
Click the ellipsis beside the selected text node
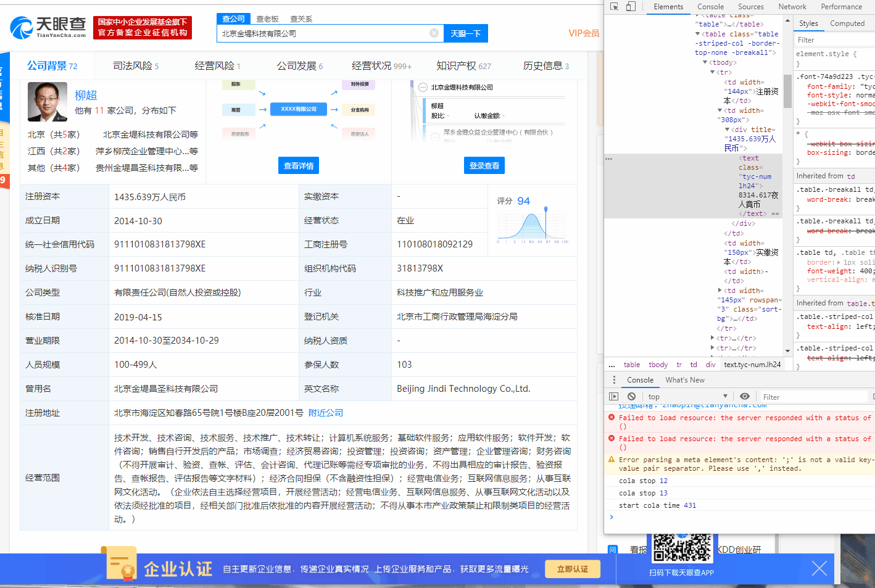609,159
